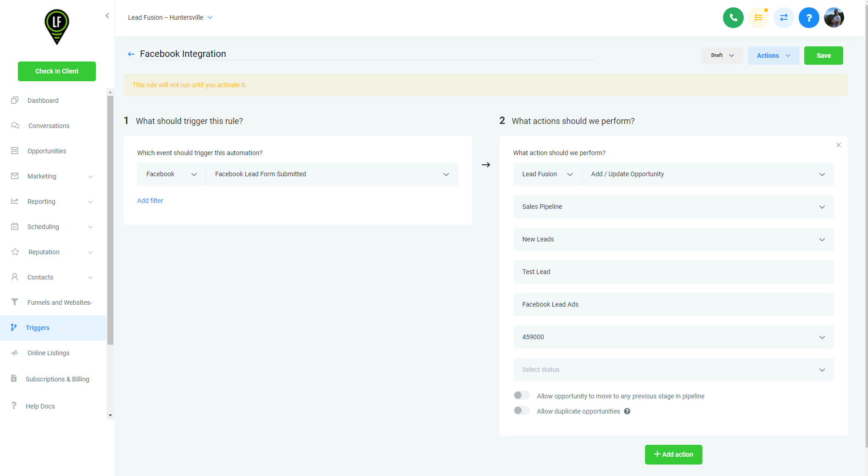Click the Add filter link

click(150, 201)
